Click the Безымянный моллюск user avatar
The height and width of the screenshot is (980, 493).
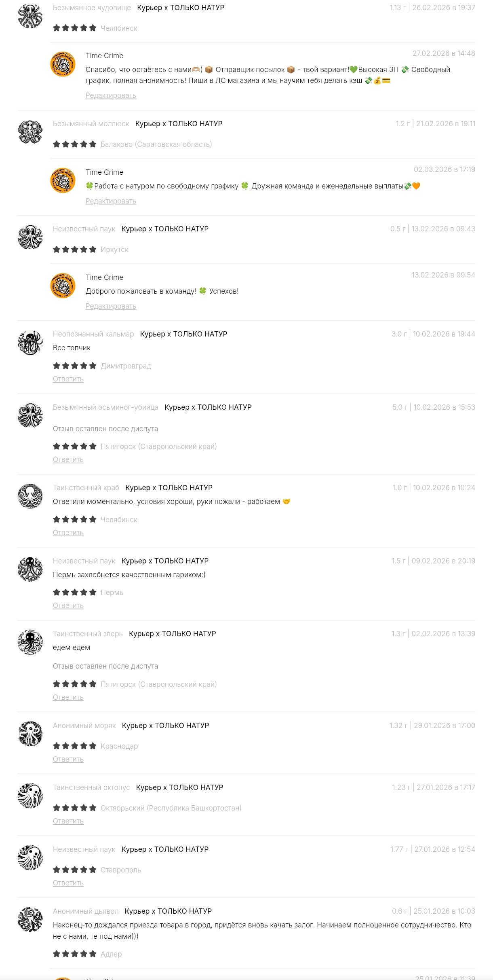click(x=30, y=132)
